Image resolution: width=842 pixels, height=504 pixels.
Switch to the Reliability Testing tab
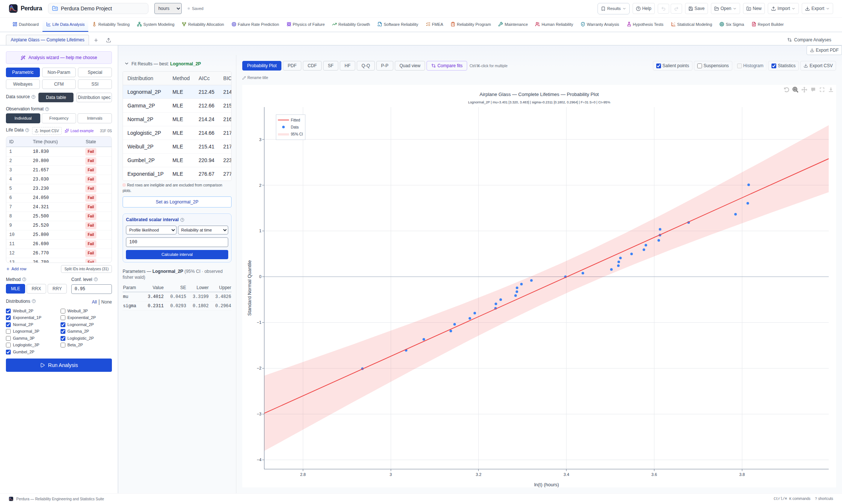[x=111, y=24]
